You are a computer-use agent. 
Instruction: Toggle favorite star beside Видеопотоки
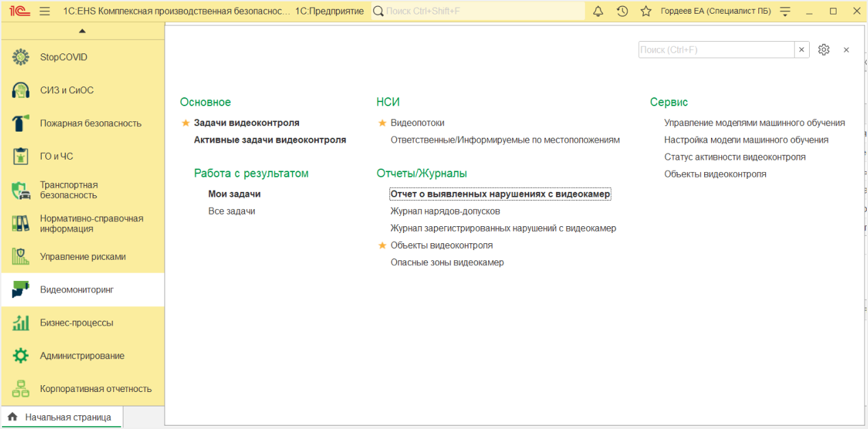point(383,123)
